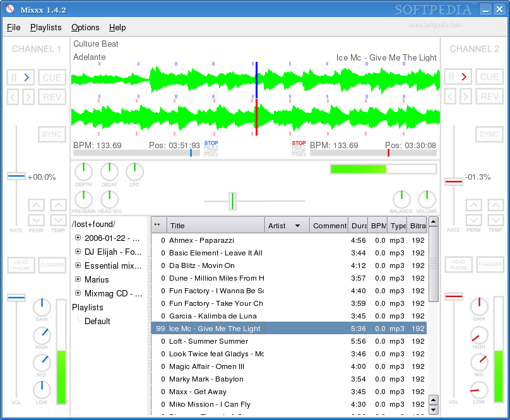Image resolution: width=510 pixels, height=420 pixels.
Task: Click Channel 1 MID EQ knob
Action: pos(42,363)
